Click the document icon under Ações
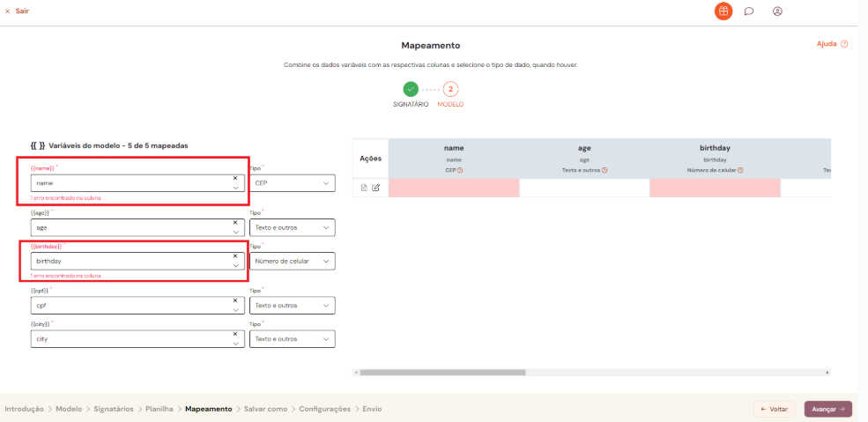This screenshot has width=868, height=422. 365,188
